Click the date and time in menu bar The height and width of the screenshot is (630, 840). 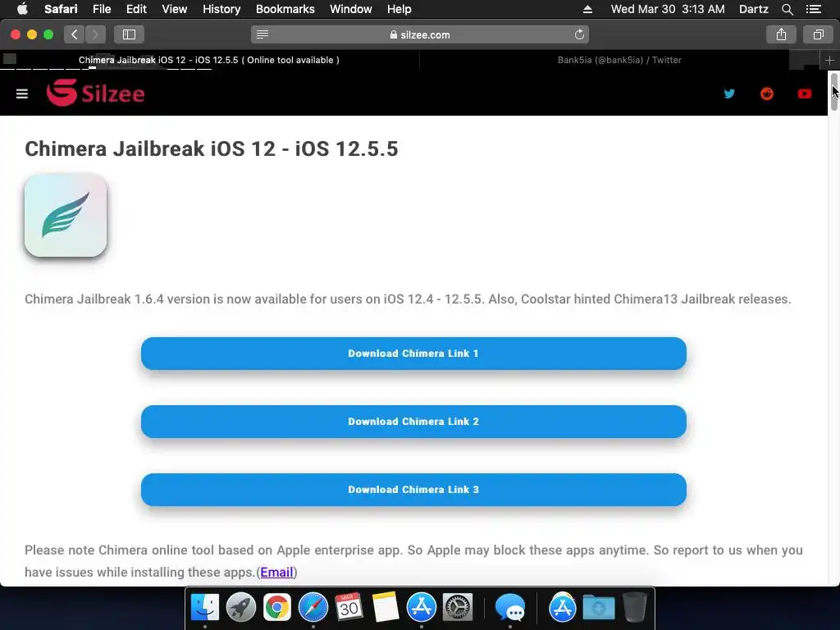(668, 9)
